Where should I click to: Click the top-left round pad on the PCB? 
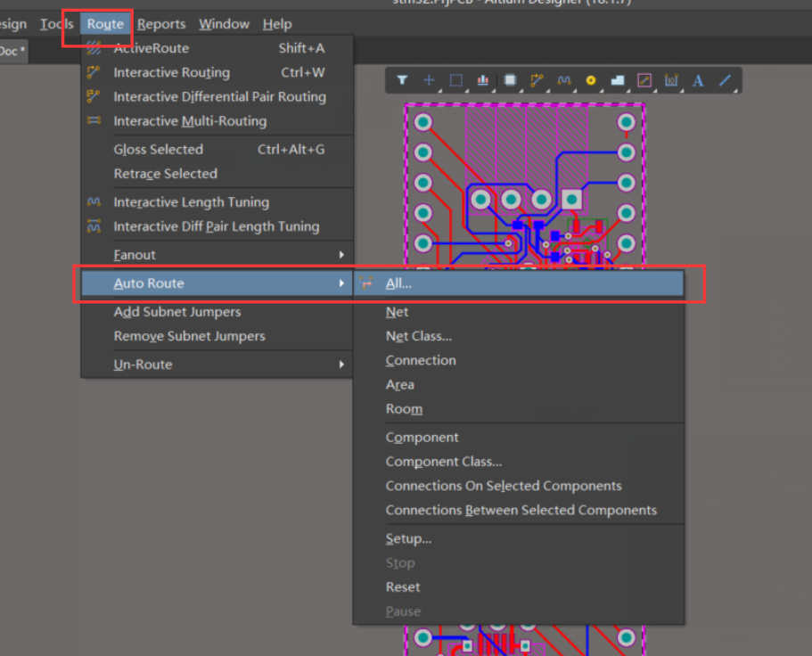(423, 122)
